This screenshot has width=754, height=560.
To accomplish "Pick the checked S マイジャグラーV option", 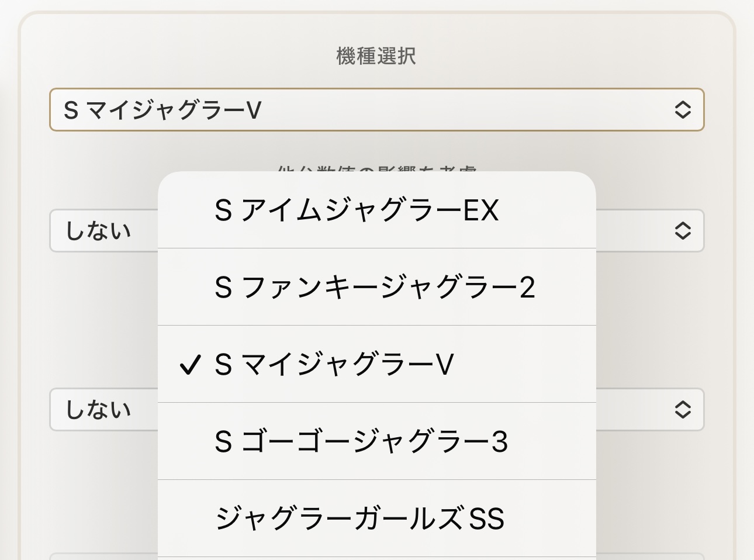I will tap(334, 365).
